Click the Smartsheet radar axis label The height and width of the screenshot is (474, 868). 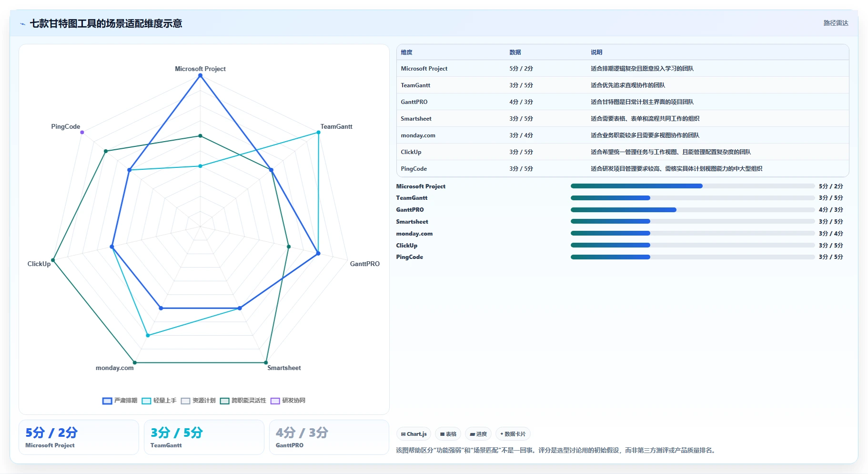tap(284, 368)
